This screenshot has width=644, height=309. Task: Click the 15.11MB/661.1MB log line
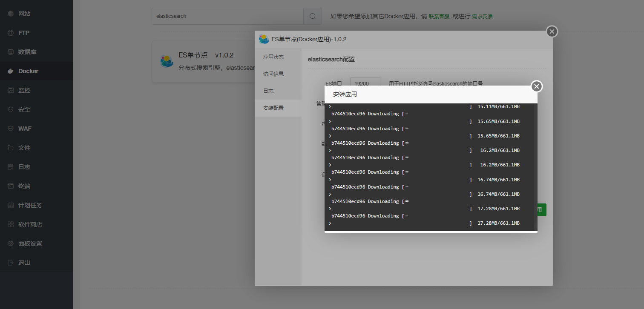click(498, 106)
